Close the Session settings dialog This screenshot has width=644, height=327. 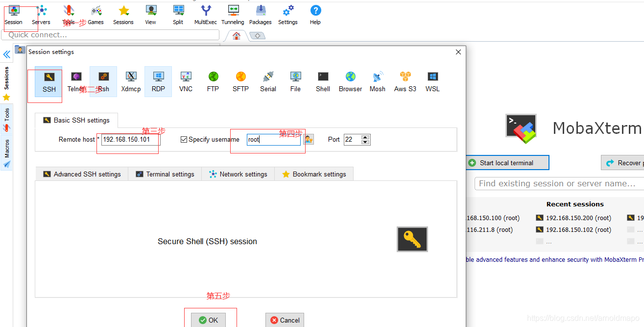tap(458, 52)
